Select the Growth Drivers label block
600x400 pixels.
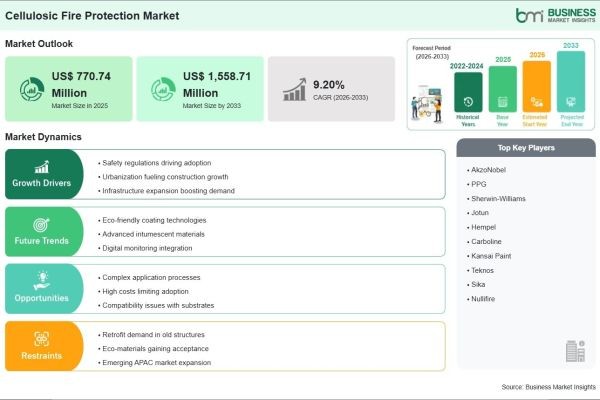[x=44, y=174]
